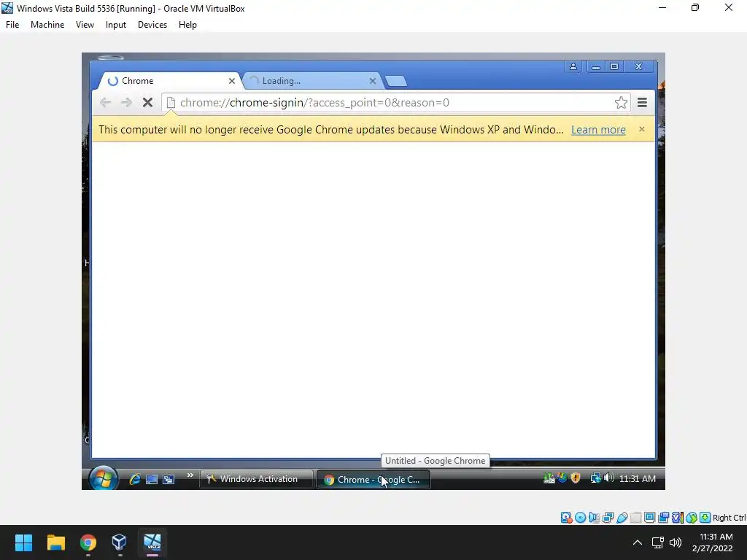The height and width of the screenshot is (560, 747).
Task: Bookmark this page with the star
Action: coord(621,102)
